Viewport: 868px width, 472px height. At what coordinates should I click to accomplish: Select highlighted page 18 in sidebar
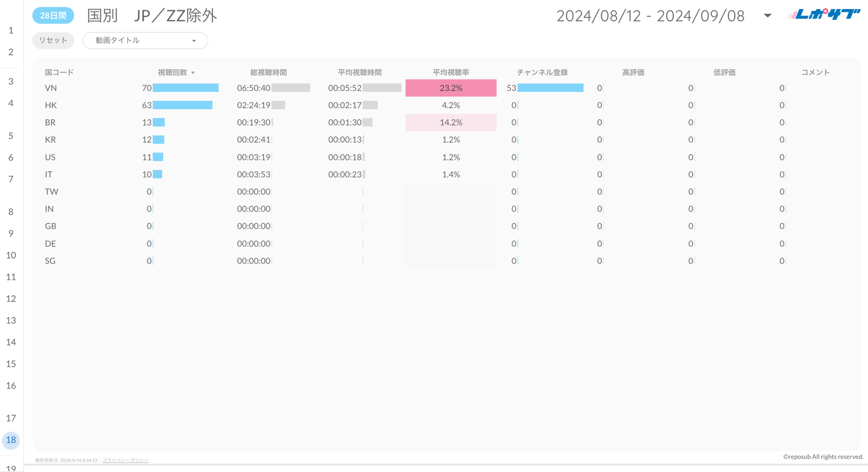[11, 440]
